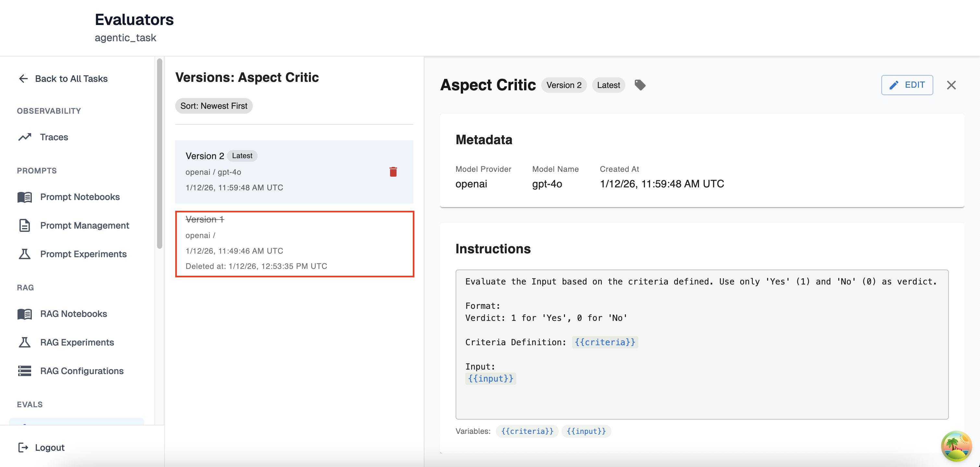Open Traces in the Observability section

pyautogui.click(x=54, y=137)
